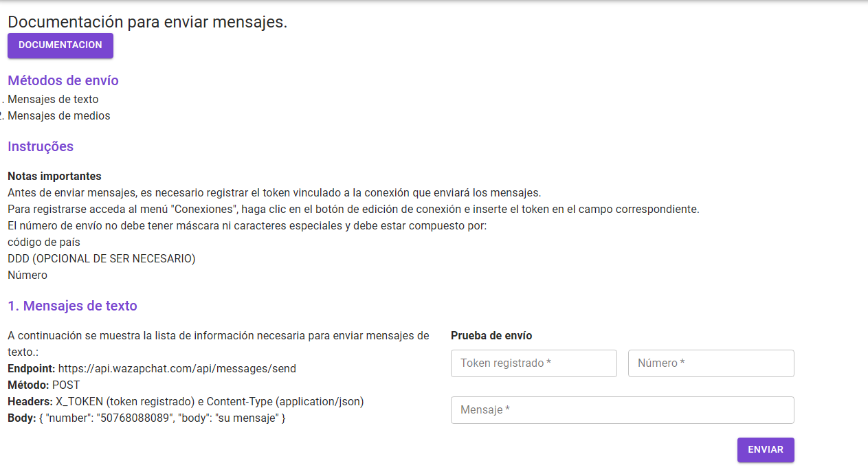Click the DDD (OPCIONAL DE SER NECESARIO) line
Image resolution: width=868 pixels, height=474 pixels.
pos(102,259)
